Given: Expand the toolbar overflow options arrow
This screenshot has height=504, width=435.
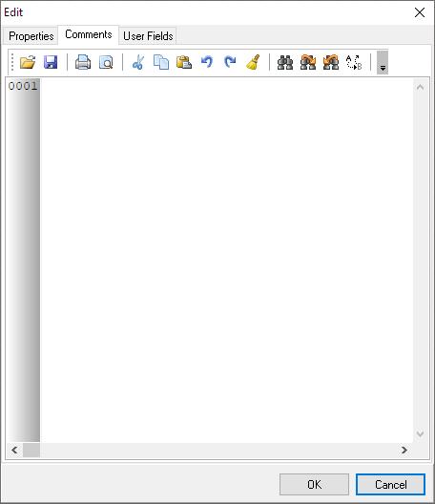Looking at the screenshot, I should pos(383,62).
